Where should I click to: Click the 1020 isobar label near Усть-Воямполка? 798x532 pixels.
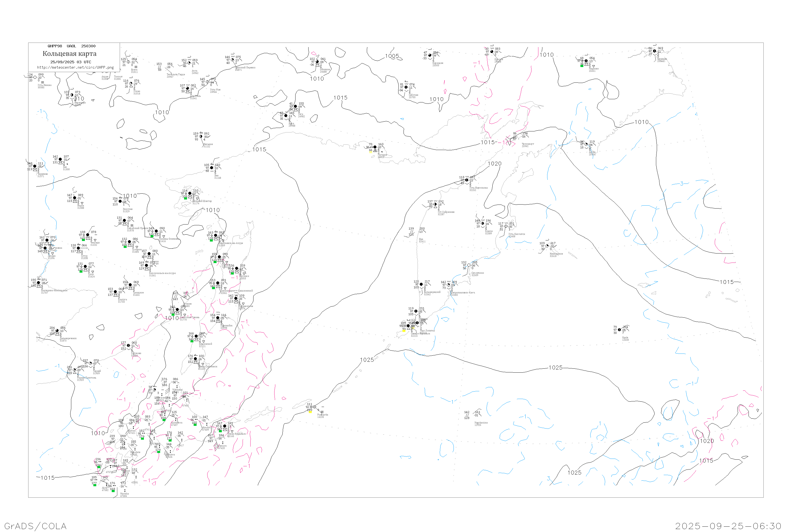tap(495, 164)
